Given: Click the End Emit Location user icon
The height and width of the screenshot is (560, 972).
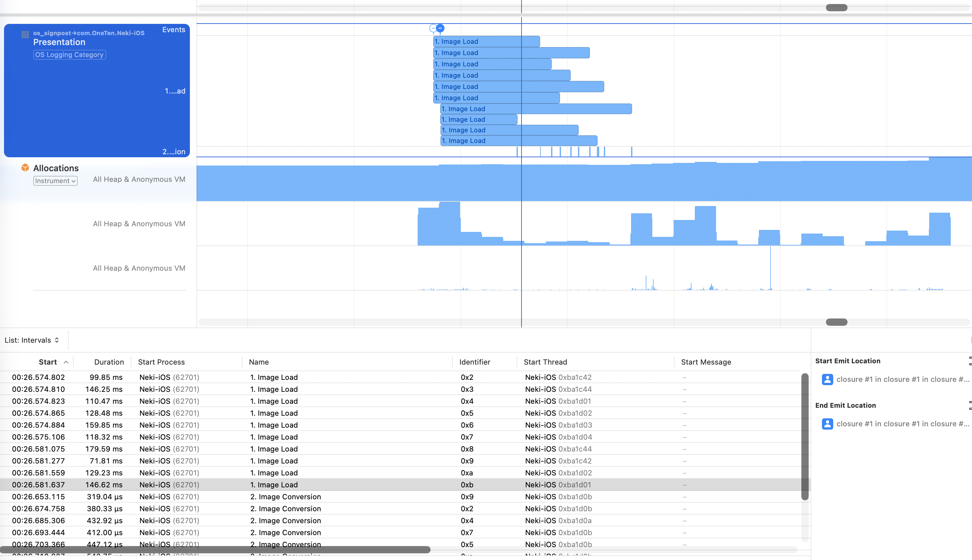Looking at the screenshot, I should point(827,423).
